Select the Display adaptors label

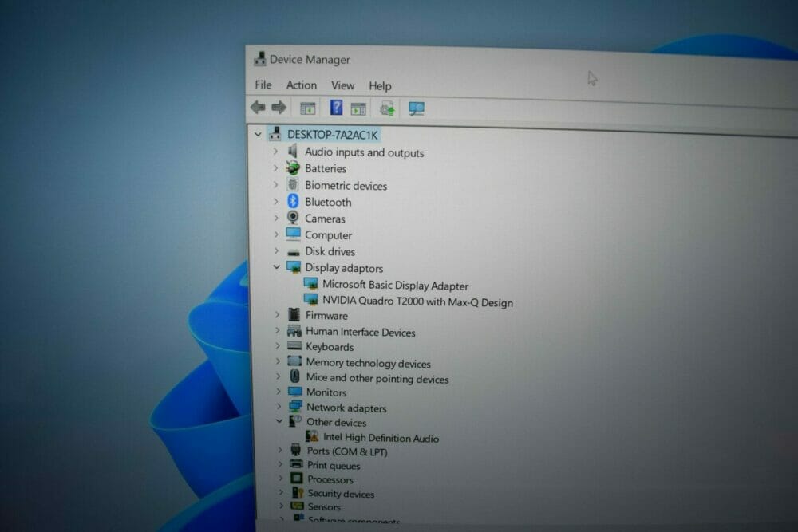344,268
